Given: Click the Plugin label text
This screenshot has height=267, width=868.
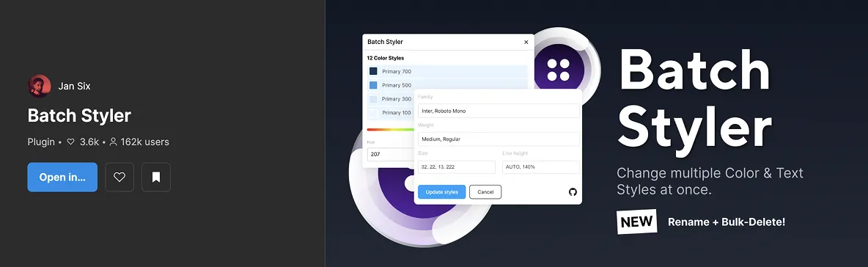Looking at the screenshot, I should pos(41,142).
